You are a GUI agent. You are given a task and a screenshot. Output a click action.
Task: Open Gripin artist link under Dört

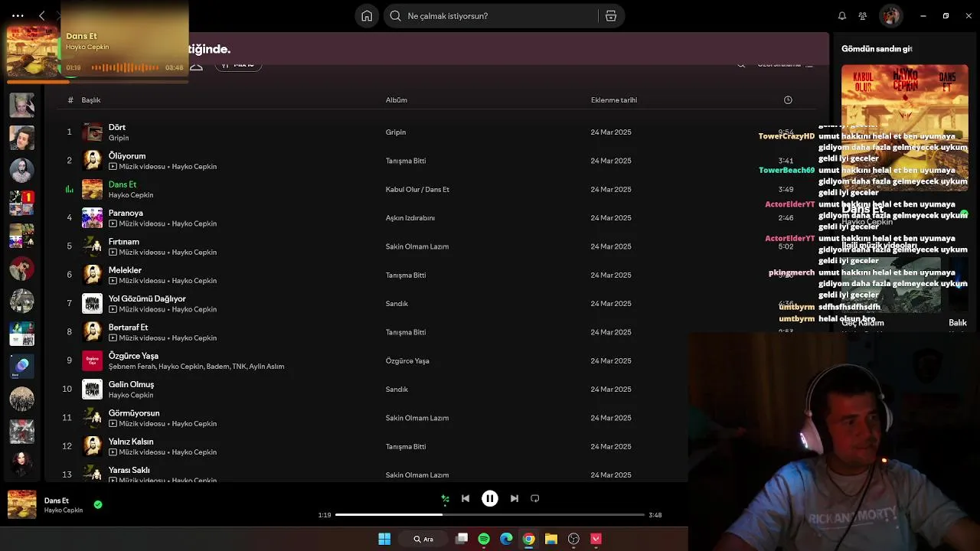[x=119, y=138]
